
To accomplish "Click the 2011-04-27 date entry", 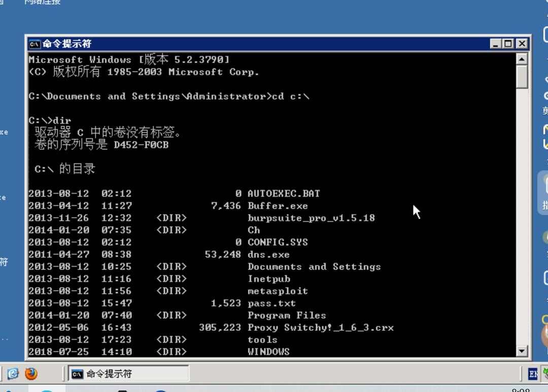I will click(x=59, y=255).
